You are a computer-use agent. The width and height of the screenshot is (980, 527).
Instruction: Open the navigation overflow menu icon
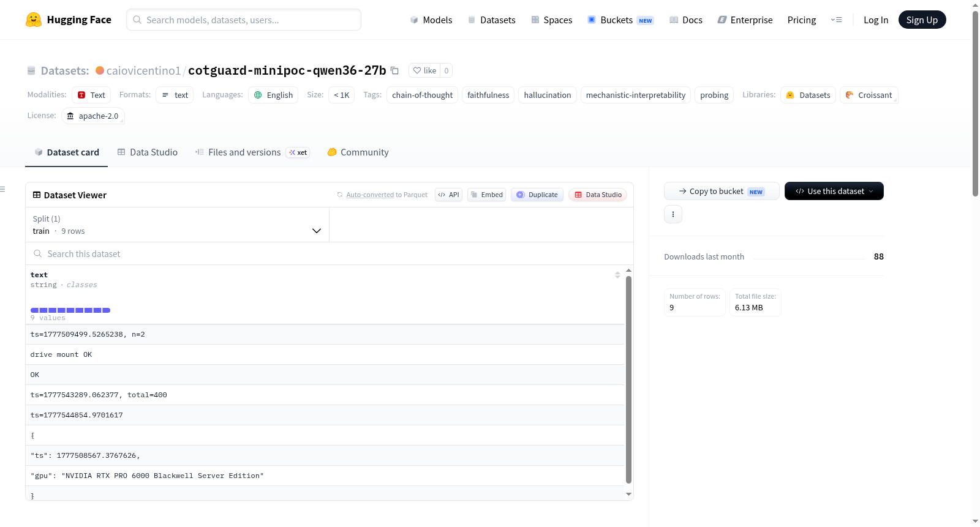click(836, 20)
